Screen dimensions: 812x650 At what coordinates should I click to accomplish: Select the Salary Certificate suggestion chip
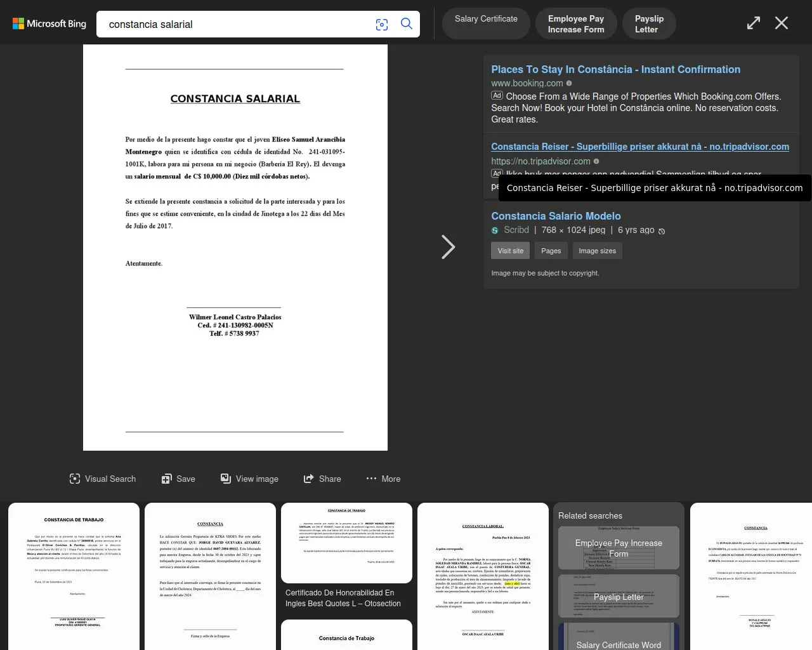click(486, 19)
